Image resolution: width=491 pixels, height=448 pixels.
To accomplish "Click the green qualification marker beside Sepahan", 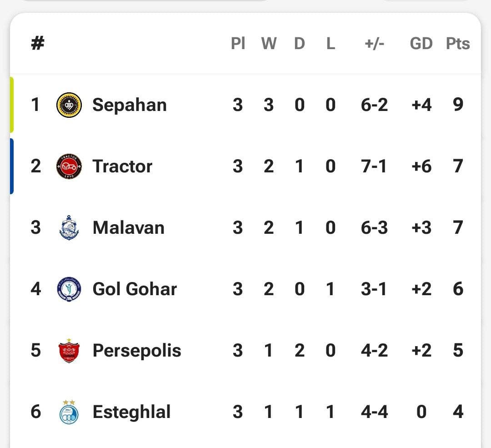I will (11, 105).
